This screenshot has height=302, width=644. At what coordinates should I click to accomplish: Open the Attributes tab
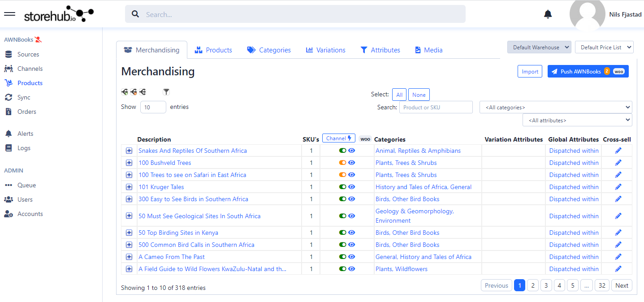380,50
